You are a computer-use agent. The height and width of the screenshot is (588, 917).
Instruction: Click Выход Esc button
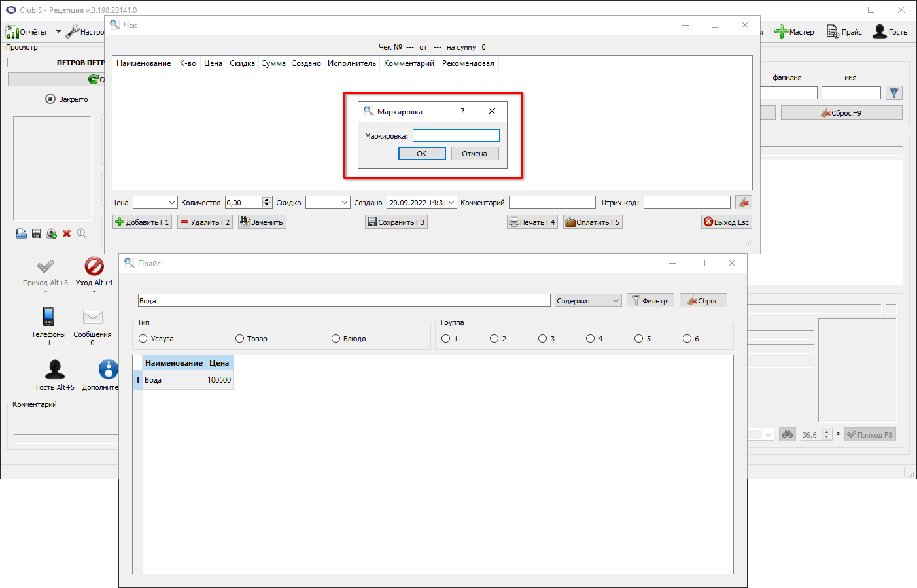727,222
